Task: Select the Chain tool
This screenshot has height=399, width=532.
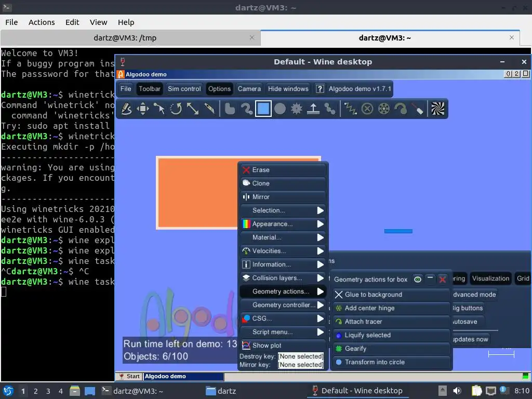Action: (x=330, y=109)
